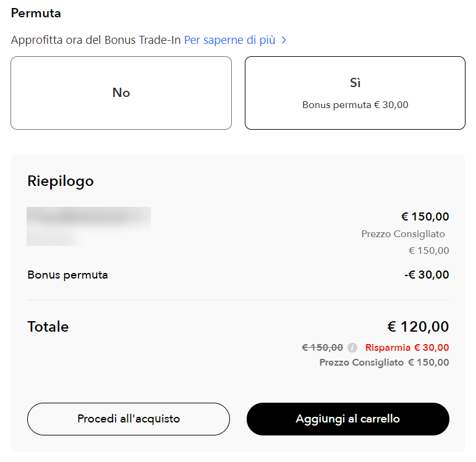
Task: Click the Permuta section heading
Action: [x=36, y=14]
